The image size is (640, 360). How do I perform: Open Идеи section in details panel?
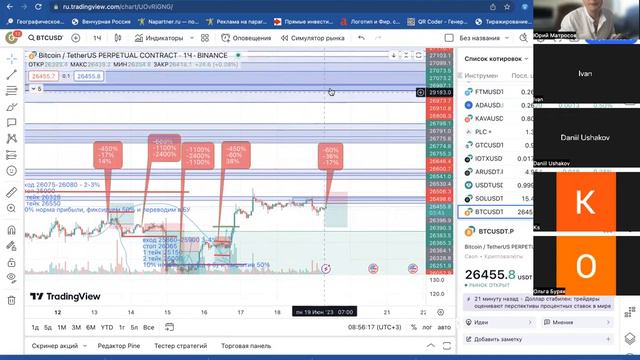coord(500,322)
